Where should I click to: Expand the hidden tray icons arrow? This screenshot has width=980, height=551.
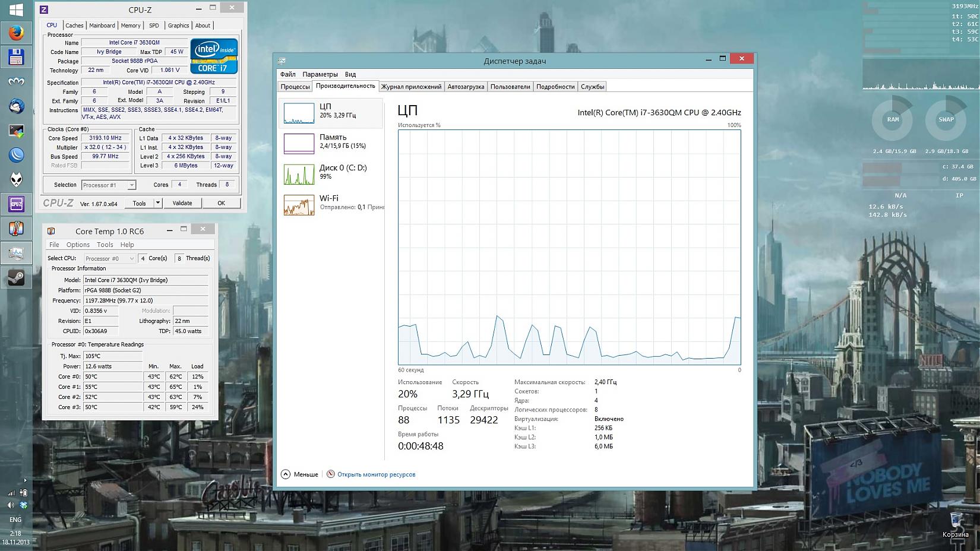[x=24, y=480]
